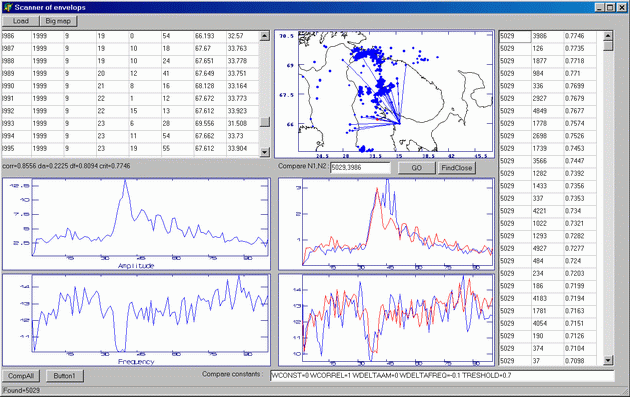Click the red-blue amplitude comparison chart
Image resolution: width=630 pixels, height=397 pixels.
386,224
